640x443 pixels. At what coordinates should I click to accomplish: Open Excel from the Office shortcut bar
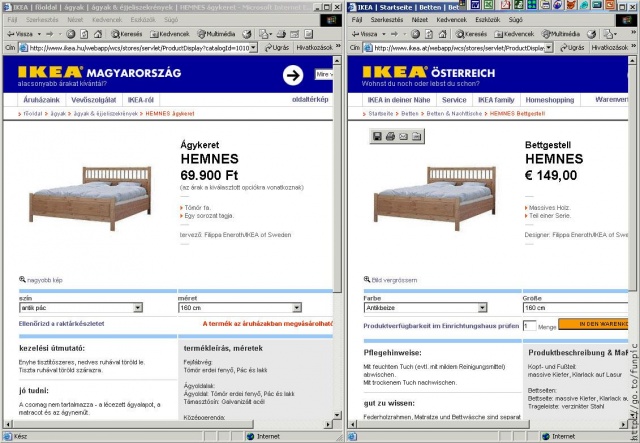tap(488, 4)
